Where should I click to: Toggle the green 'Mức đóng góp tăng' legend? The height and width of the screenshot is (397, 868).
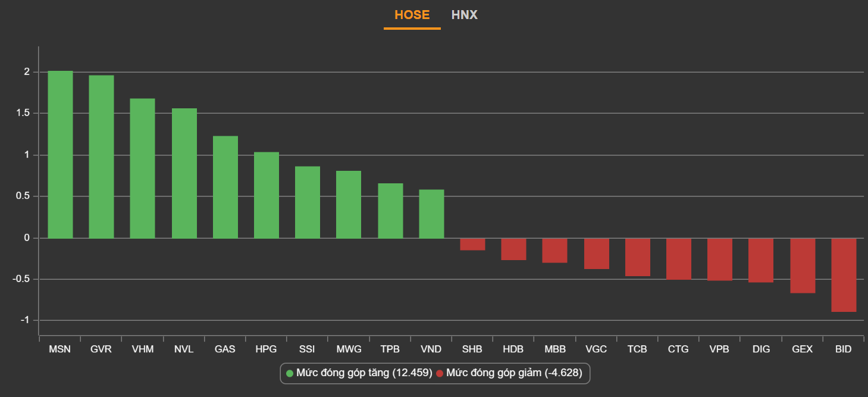(359, 373)
